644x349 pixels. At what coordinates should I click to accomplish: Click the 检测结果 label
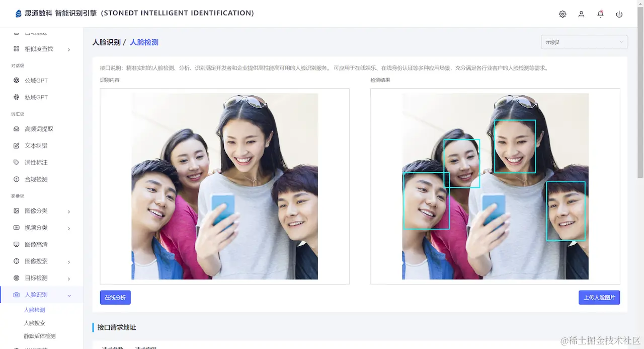point(380,80)
